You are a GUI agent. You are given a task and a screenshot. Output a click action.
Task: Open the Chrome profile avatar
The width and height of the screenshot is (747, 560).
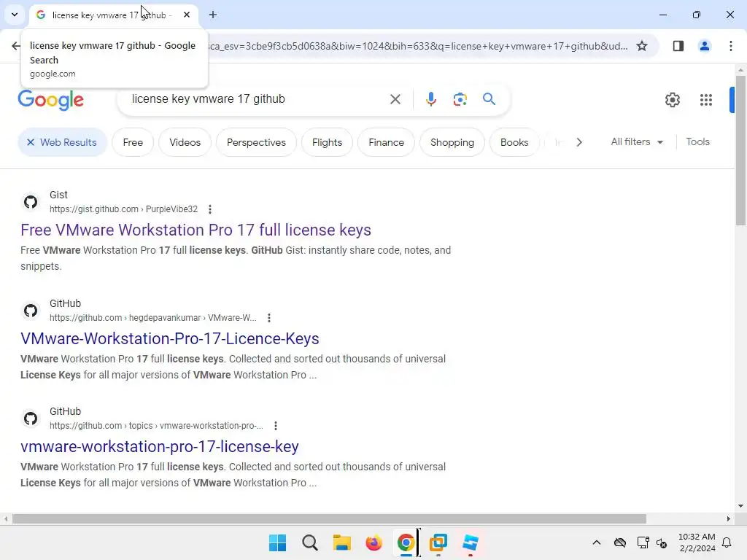click(x=704, y=46)
